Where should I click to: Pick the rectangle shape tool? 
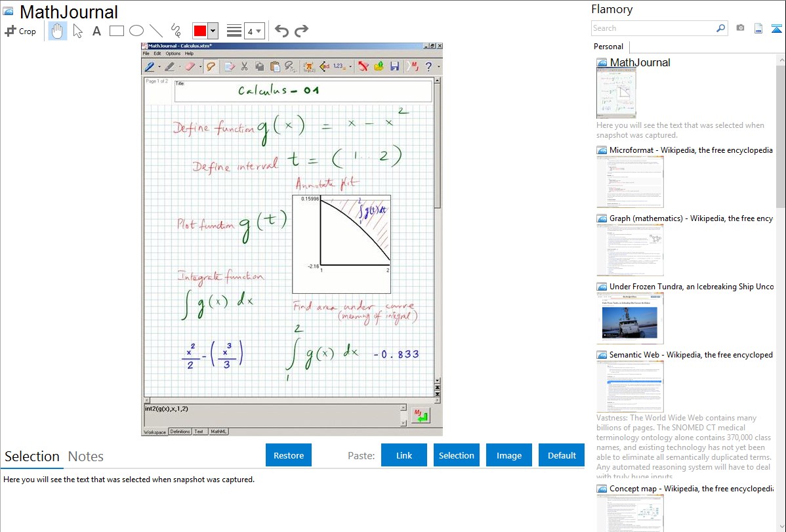[116, 31]
